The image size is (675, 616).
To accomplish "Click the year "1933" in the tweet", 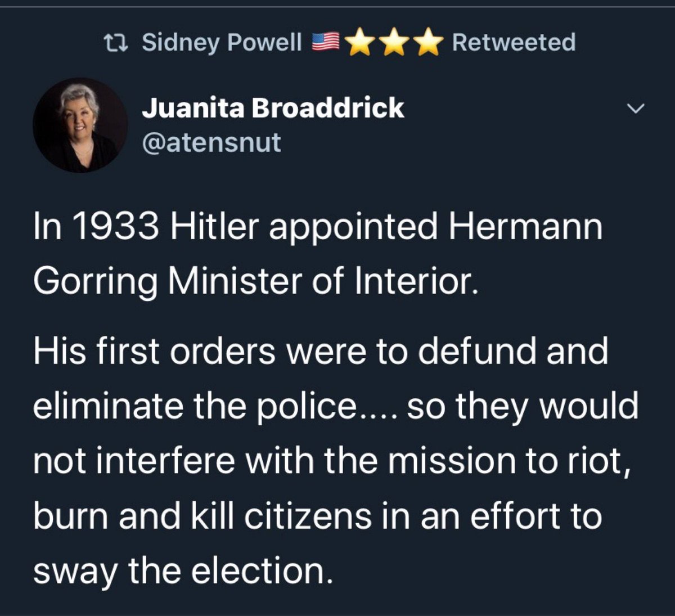I will [x=116, y=226].
